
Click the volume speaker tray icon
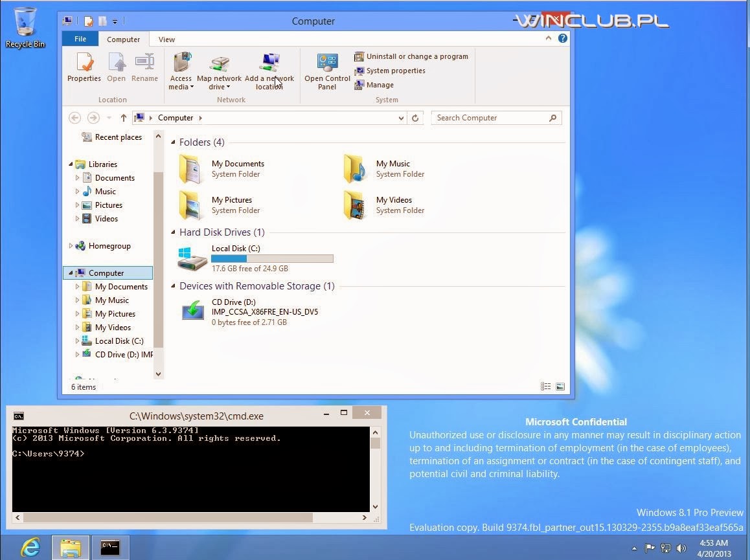point(681,548)
